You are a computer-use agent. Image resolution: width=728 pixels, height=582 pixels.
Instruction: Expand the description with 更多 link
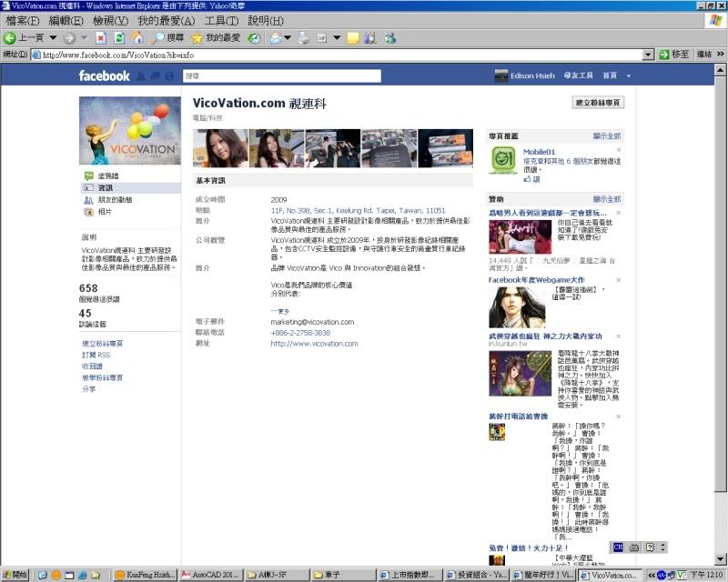[x=280, y=311]
